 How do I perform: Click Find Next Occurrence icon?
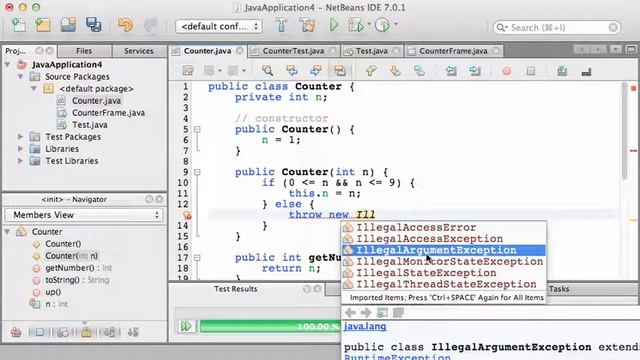point(316,71)
